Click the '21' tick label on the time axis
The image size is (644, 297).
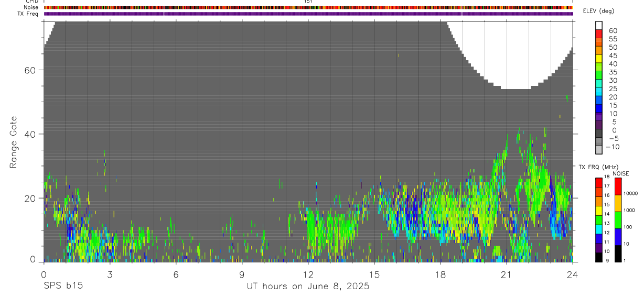click(x=506, y=274)
